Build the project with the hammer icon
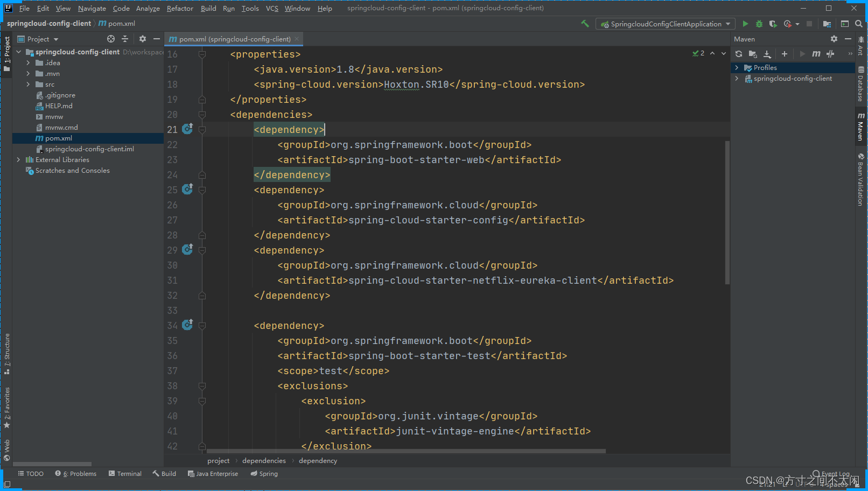 tap(585, 24)
